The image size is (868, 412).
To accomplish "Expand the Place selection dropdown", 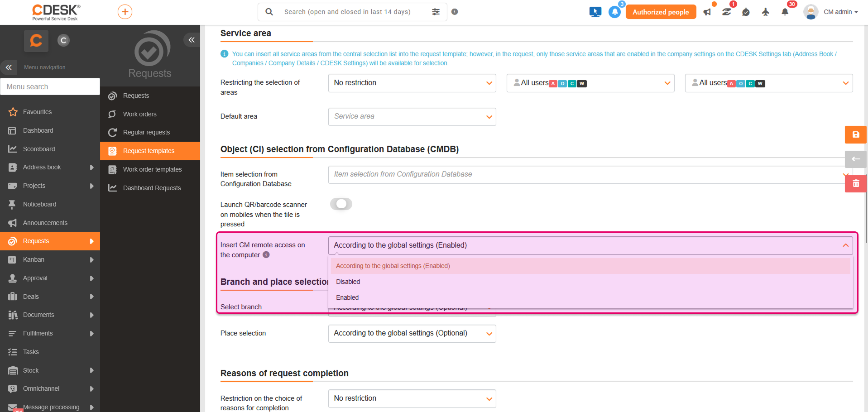I will point(412,334).
